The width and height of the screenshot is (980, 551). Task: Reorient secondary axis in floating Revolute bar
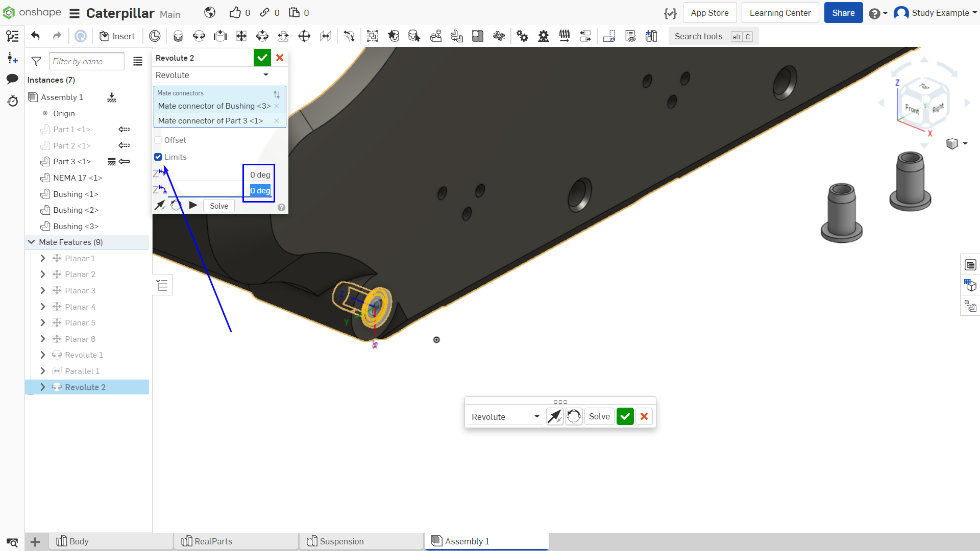[x=574, y=417]
